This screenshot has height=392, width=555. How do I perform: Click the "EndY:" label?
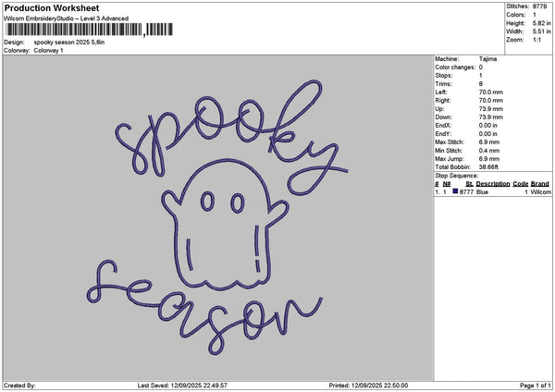[443, 134]
